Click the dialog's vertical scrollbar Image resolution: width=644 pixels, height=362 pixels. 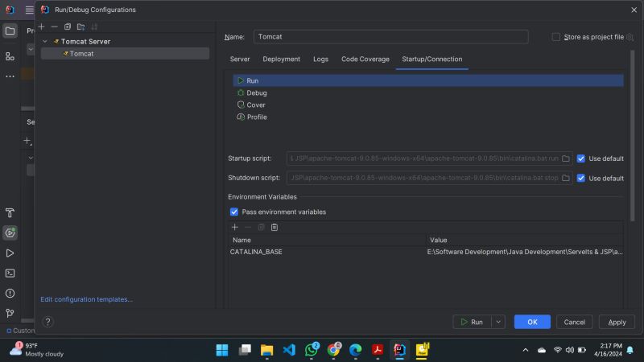[633, 135]
